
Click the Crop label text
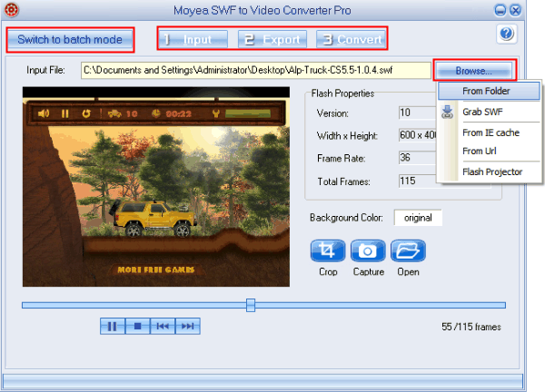tap(328, 272)
